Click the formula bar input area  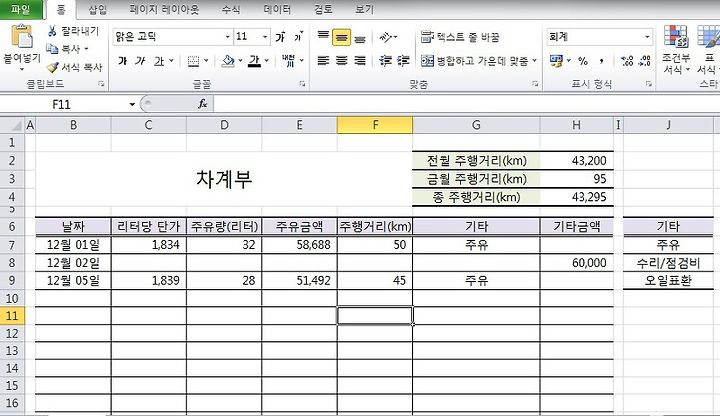coord(466,104)
